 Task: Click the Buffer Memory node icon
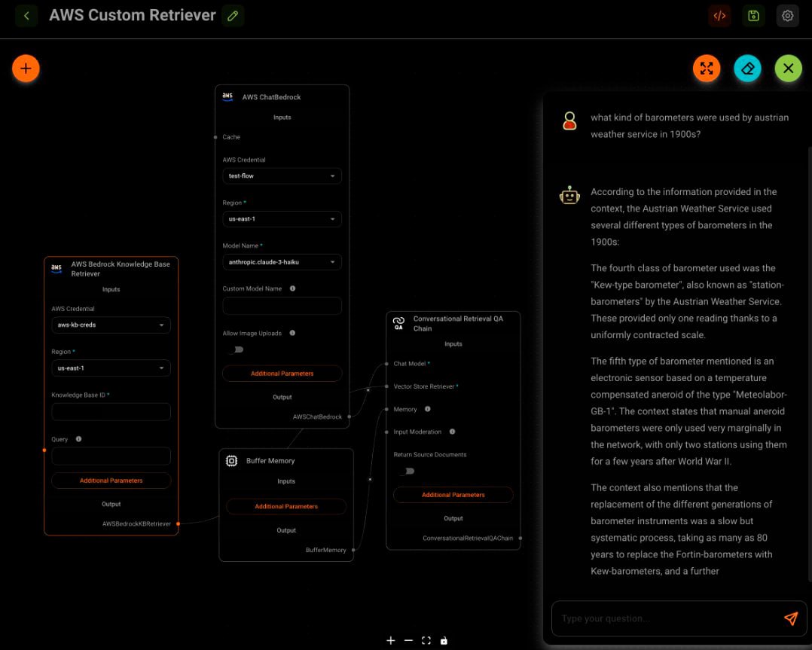pyautogui.click(x=231, y=460)
